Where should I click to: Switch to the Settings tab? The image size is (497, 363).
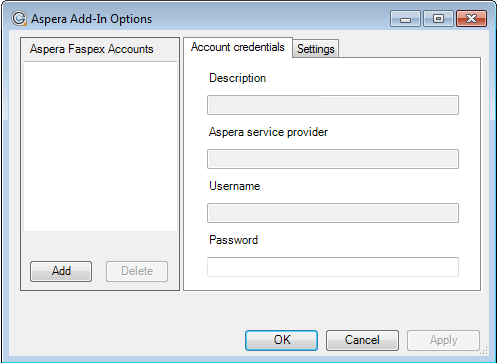(x=316, y=49)
